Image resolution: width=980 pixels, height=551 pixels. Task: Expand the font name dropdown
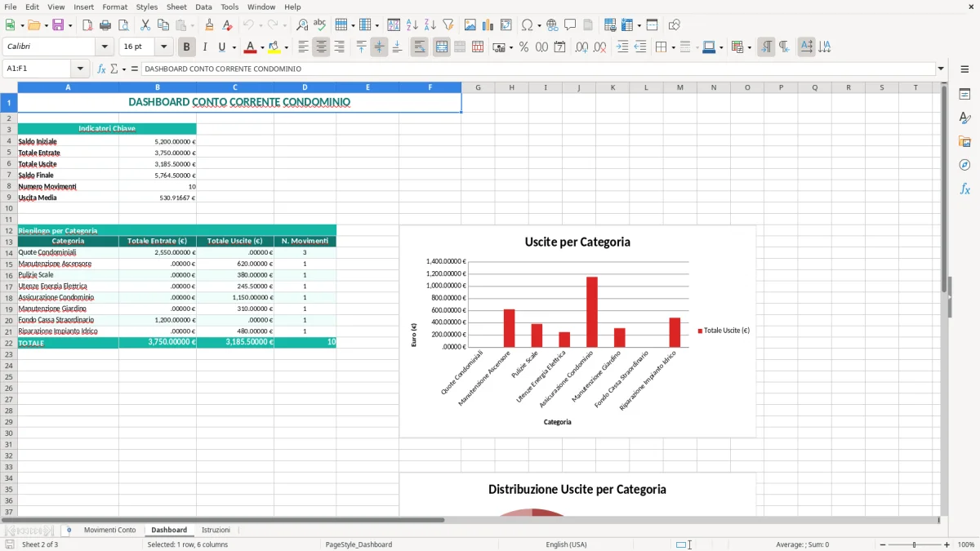coord(105,47)
